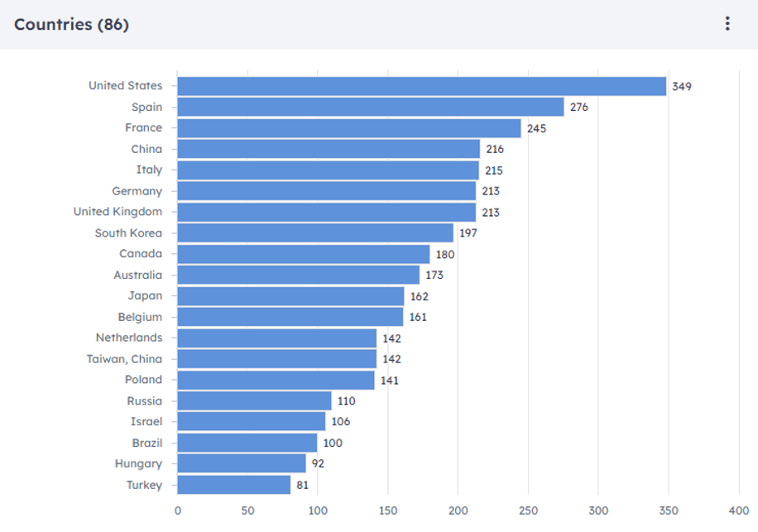Select the Spain bar in chart
758x532 pixels.
(370, 107)
